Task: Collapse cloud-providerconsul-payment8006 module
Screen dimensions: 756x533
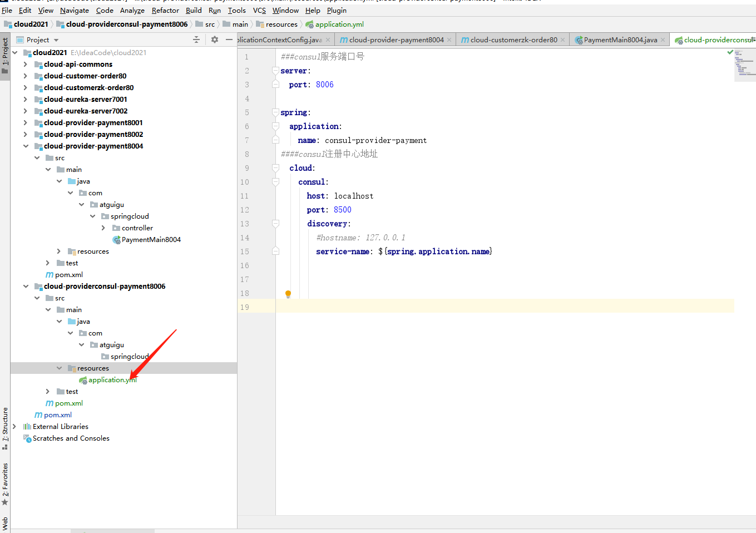Action: pyautogui.click(x=26, y=286)
